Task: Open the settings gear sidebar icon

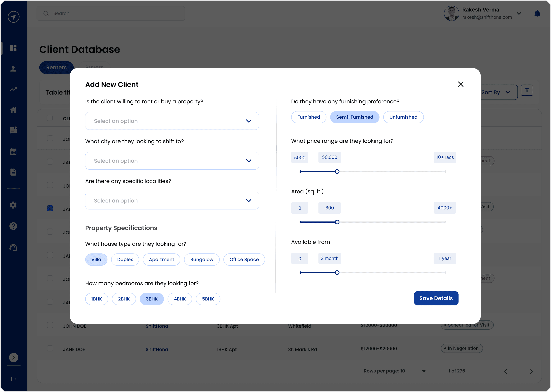Action: 13,205
